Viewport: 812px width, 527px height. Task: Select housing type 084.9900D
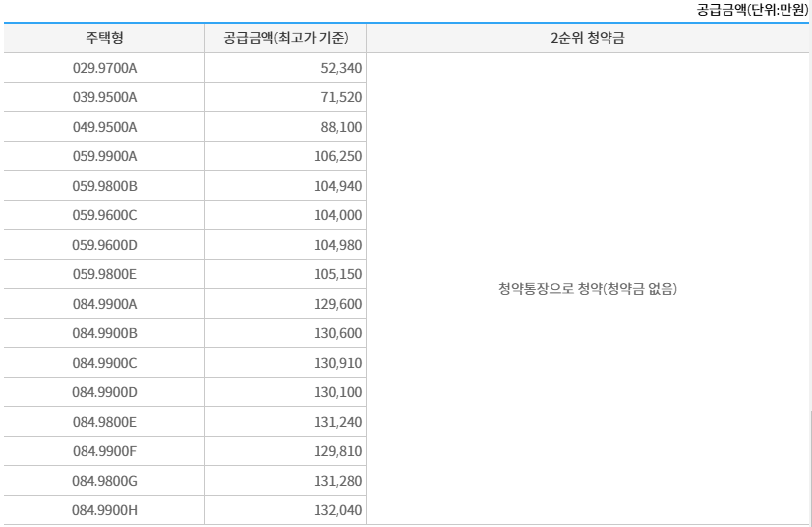coord(104,392)
